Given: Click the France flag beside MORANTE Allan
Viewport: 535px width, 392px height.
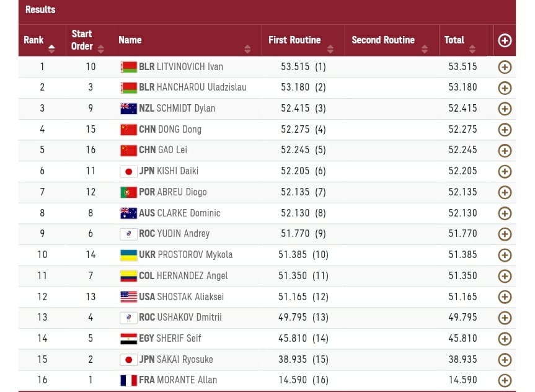Looking at the screenshot, I should (x=128, y=380).
